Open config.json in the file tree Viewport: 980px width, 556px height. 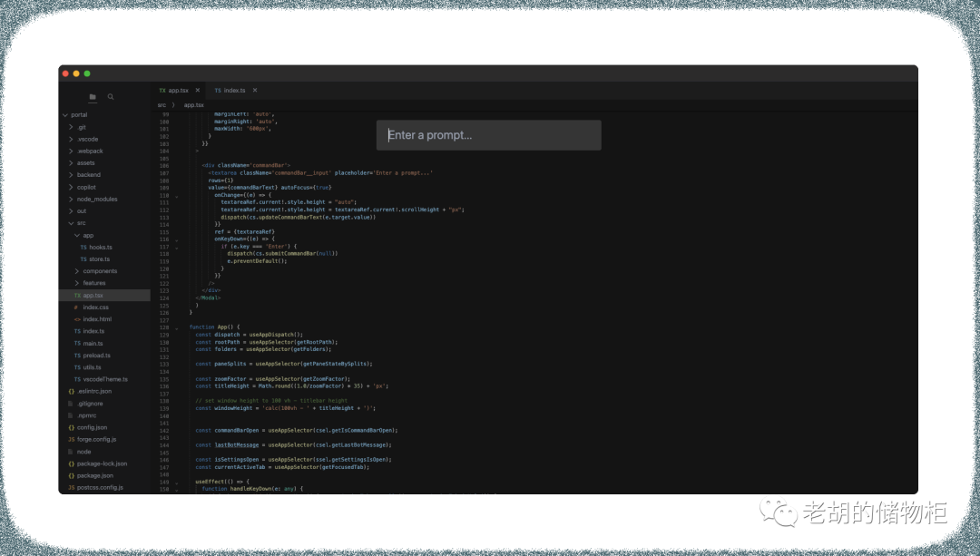point(92,427)
